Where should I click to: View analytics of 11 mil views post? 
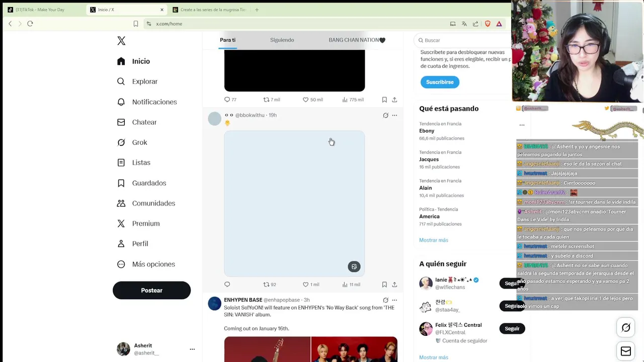[351, 284]
